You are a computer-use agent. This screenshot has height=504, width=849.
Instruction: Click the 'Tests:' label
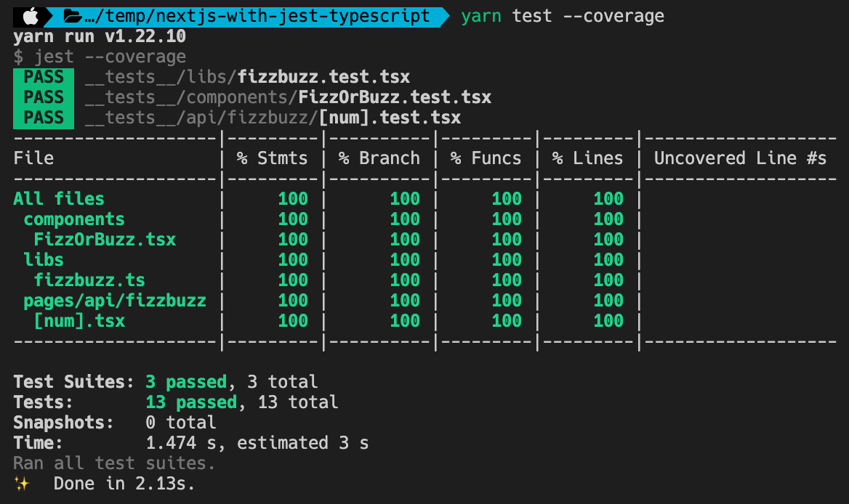tap(44, 402)
